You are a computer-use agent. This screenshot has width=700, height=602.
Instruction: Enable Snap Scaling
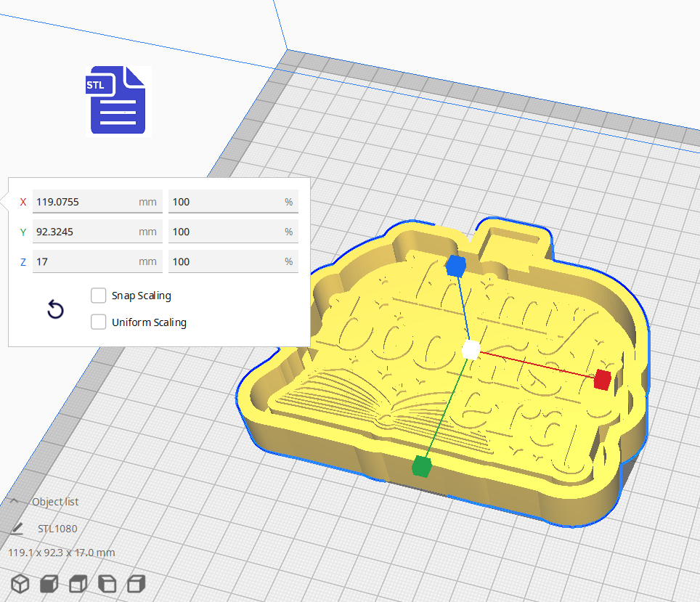tap(99, 296)
